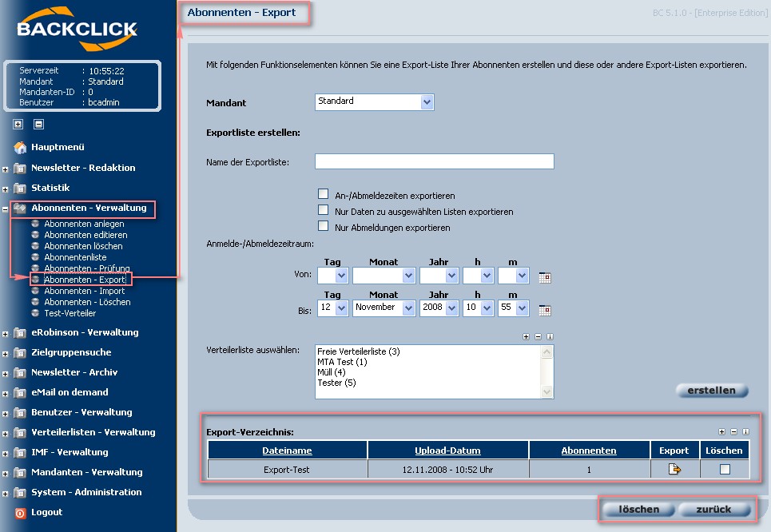Sort export table by Abonnenten column
771x532 pixels.
coord(589,451)
